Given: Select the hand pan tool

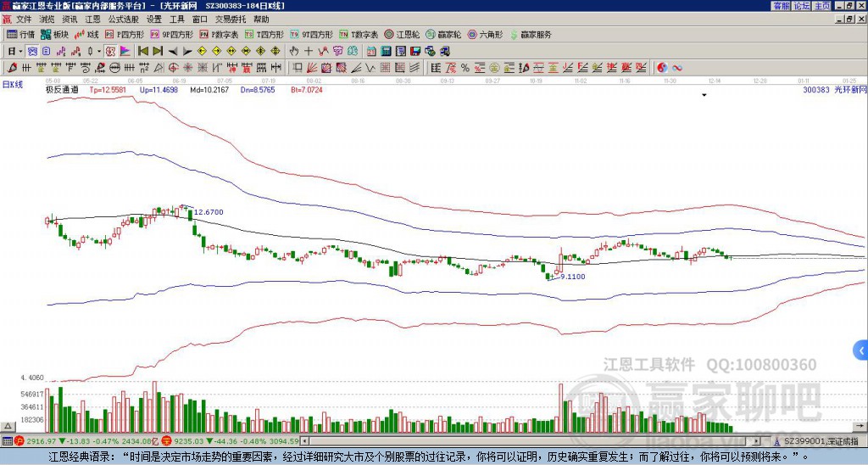Looking at the screenshot, I should tap(294, 52).
